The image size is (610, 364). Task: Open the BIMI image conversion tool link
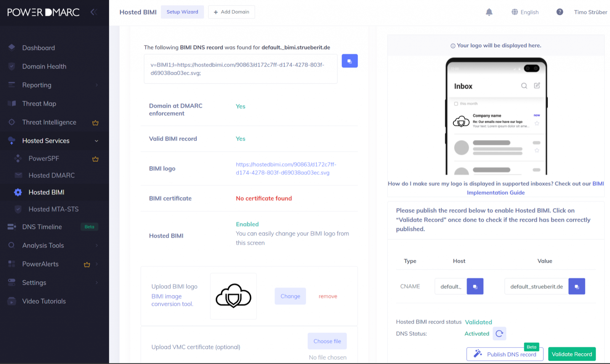[172, 300]
